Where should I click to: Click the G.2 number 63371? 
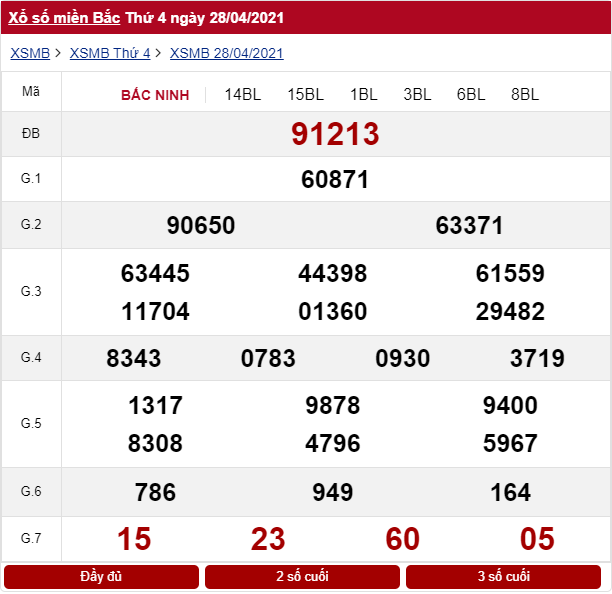tap(469, 225)
